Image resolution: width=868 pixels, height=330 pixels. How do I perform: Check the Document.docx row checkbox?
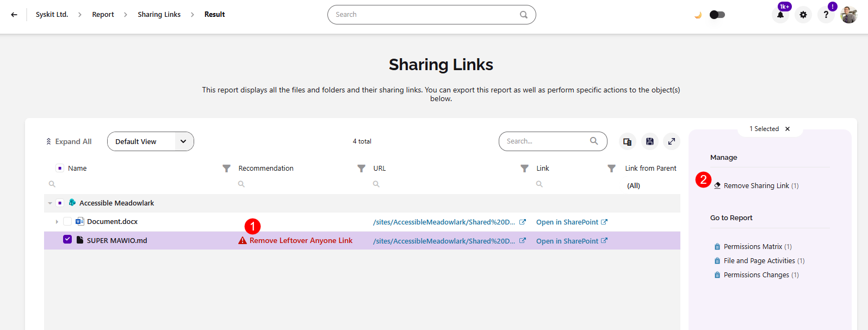[x=67, y=221]
